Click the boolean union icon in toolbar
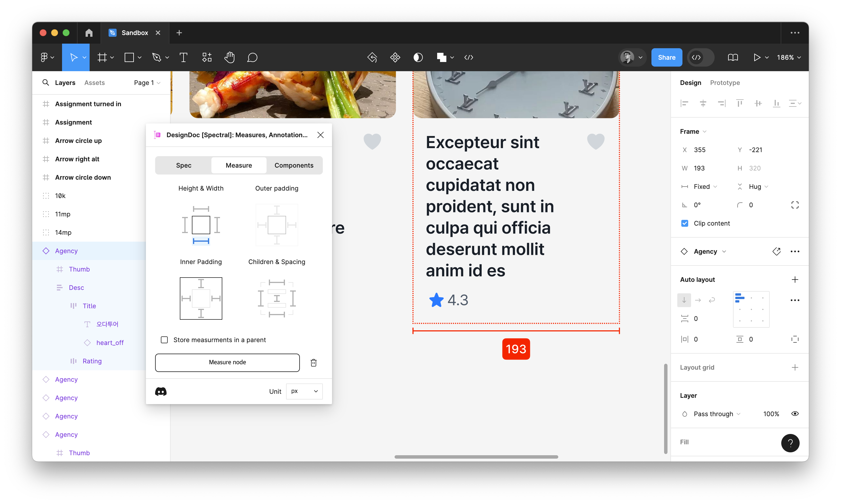Viewport: 841px width, 504px height. (441, 57)
